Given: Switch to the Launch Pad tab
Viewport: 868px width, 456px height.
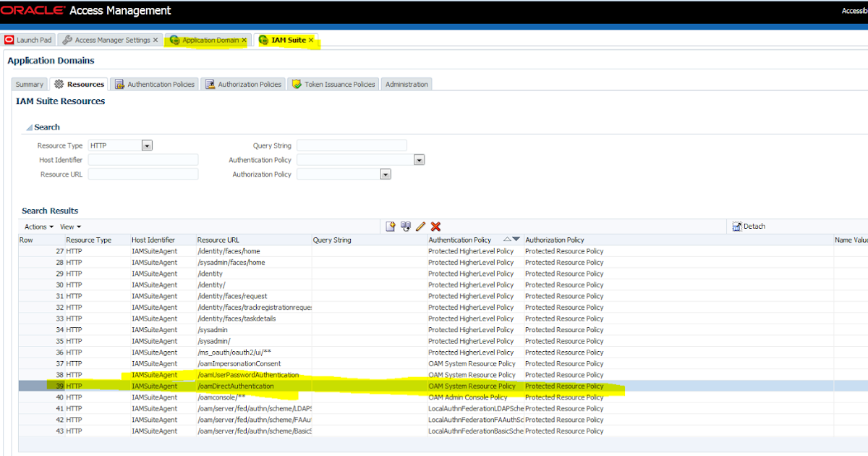Looking at the screenshot, I should pyautogui.click(x=29, y=41).
